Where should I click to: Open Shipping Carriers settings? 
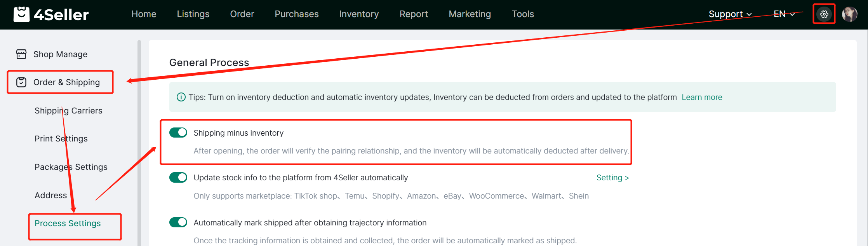click(x=68, y=111)
